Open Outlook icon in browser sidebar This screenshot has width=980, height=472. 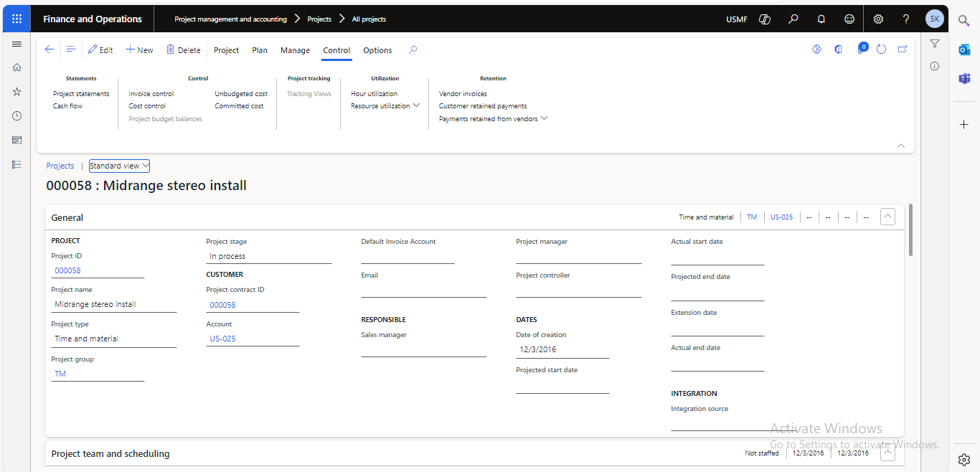(x=964, y=49)
